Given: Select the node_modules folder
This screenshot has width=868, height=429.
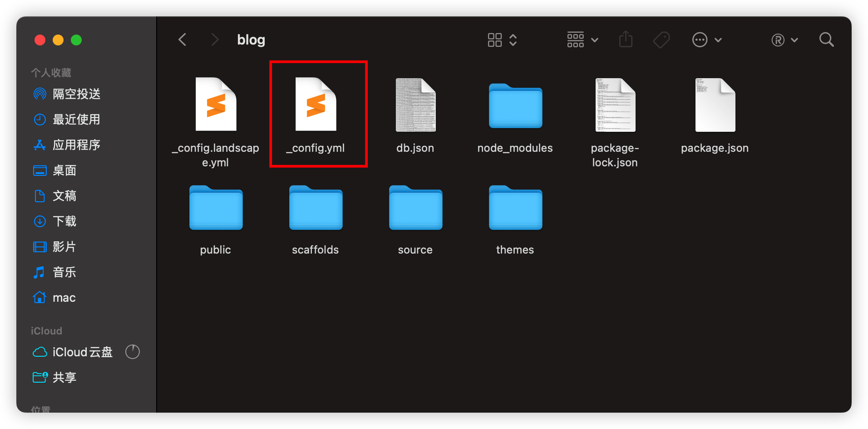Looking at the screenshot, I should pos(515,106).
